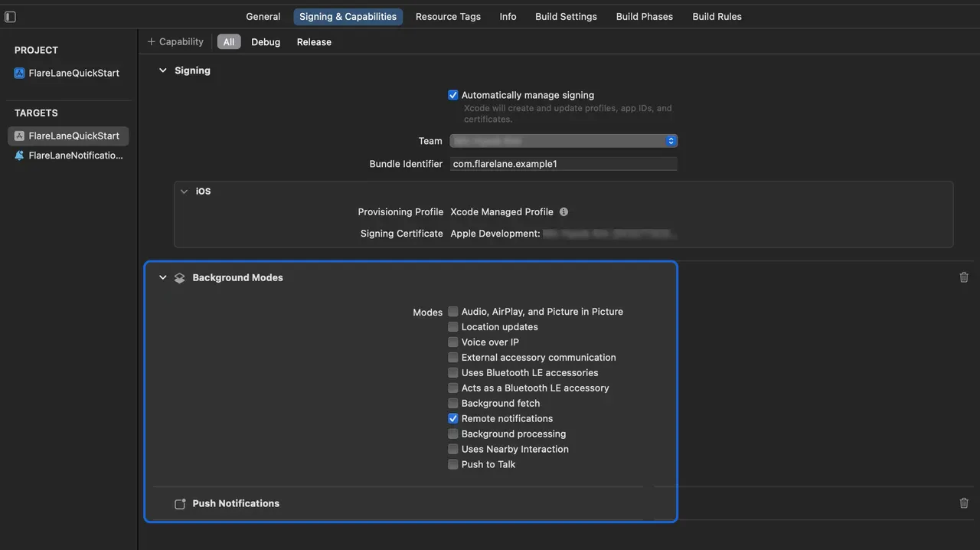The height and width of the screenshot is (550, 980).
Task: Open the Resource Tags tab
Action: click(x=448, y=16)
